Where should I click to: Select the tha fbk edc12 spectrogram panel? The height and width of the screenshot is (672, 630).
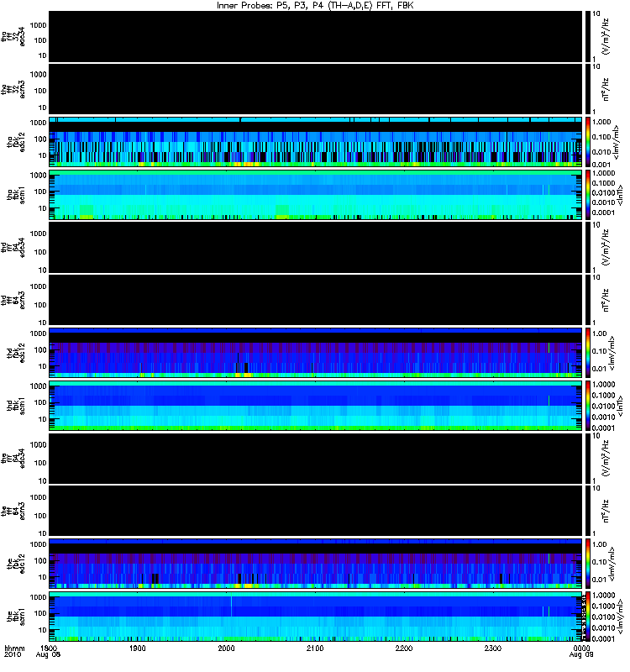tap(316, 142)
